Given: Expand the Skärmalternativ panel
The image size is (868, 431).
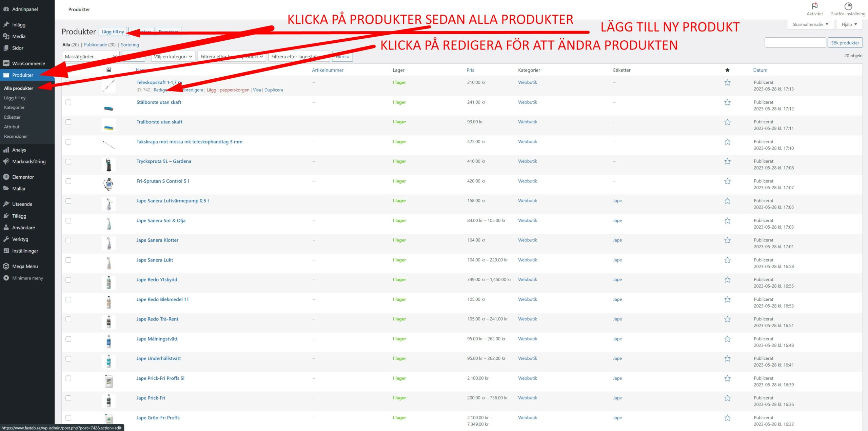Looking at the screenshot, I should click(810, 24).
